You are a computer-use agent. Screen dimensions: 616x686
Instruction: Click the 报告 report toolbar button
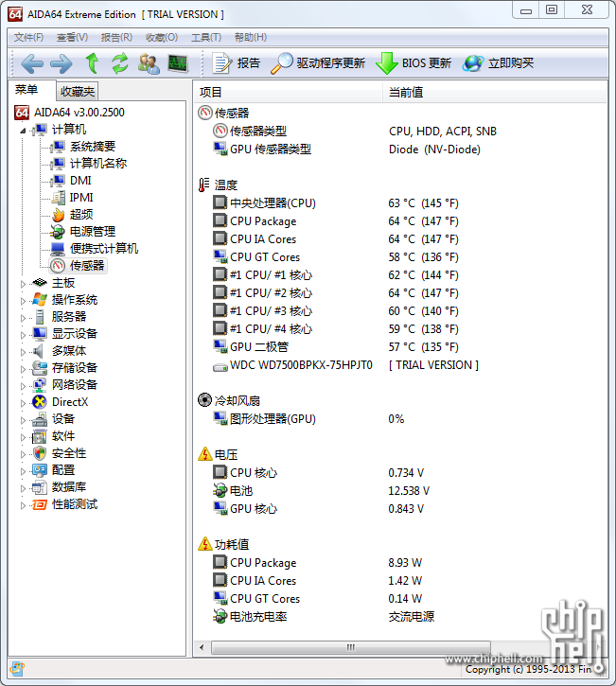[x=237, y=63]
